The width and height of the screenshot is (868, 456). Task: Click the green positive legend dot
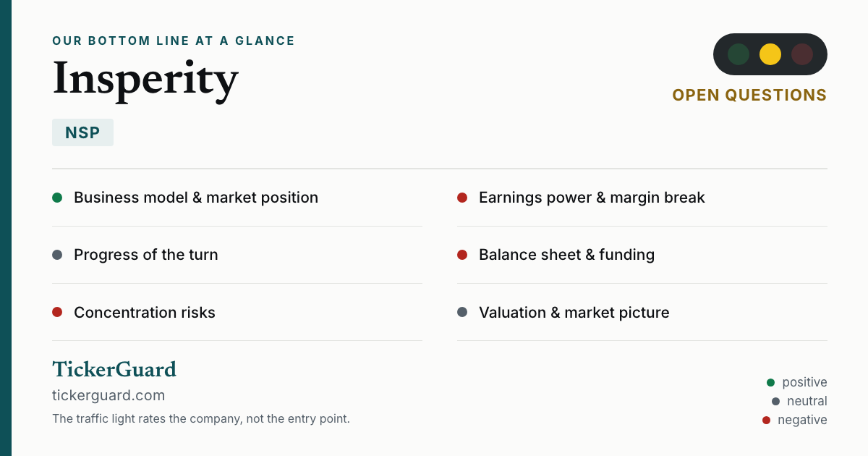(x=771, y=382)
